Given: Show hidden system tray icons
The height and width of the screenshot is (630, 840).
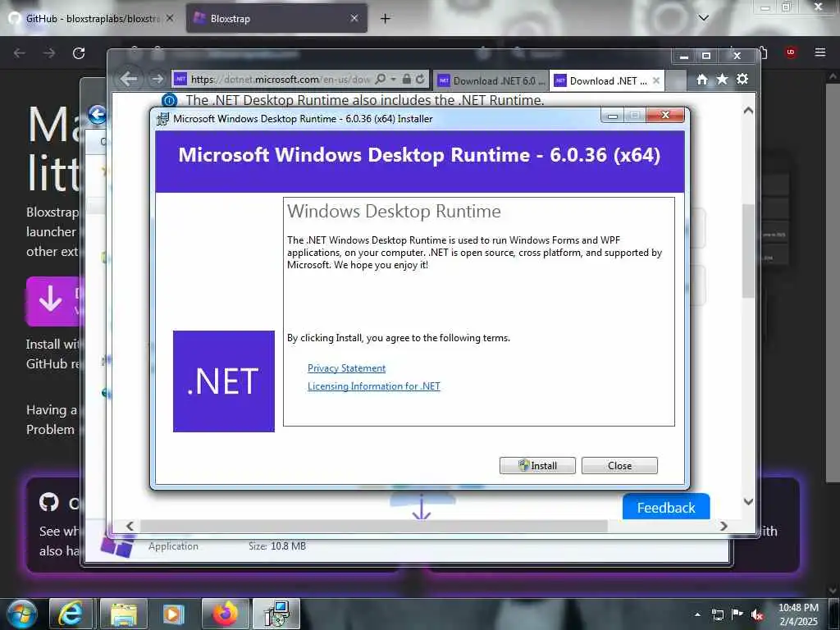Looking at the screenshot, I should (697, 614).
